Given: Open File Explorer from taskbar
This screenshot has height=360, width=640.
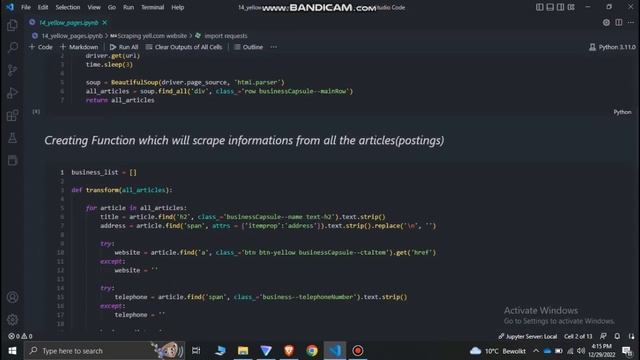Looking at the screenshot, I should (x=243, y=351).
